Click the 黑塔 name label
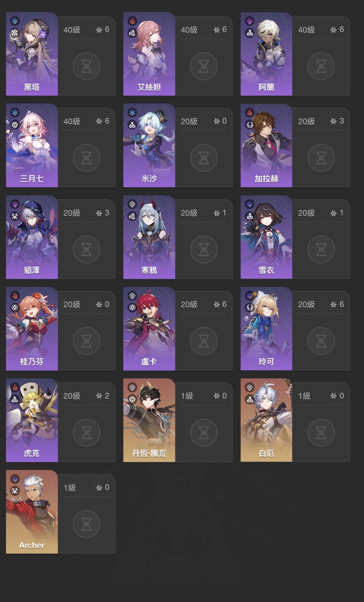 tap(32, 87)
